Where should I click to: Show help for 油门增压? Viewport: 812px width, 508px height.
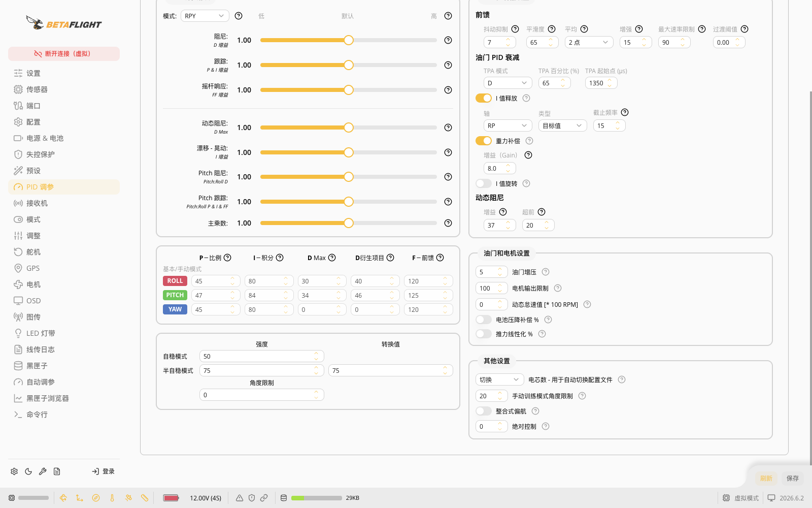coord(546,272)
